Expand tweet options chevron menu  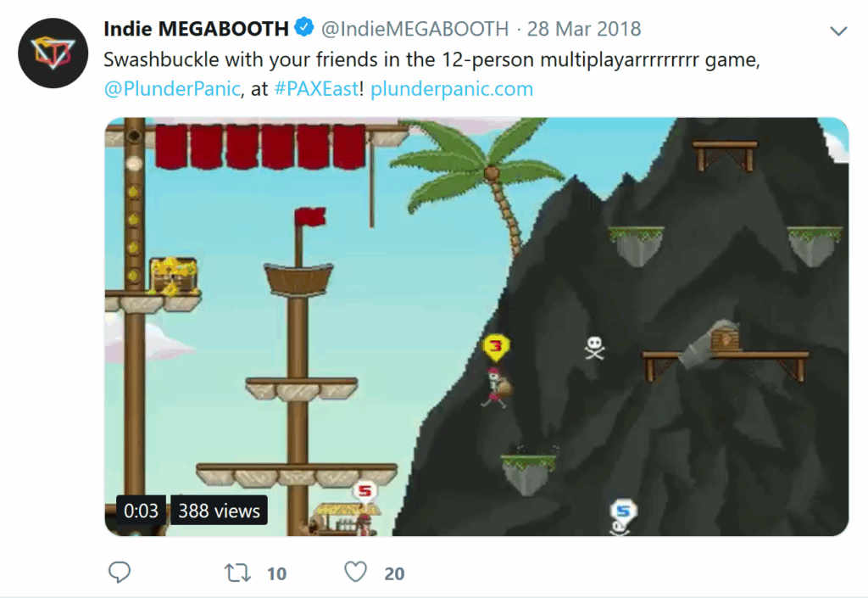pos(838,31)
